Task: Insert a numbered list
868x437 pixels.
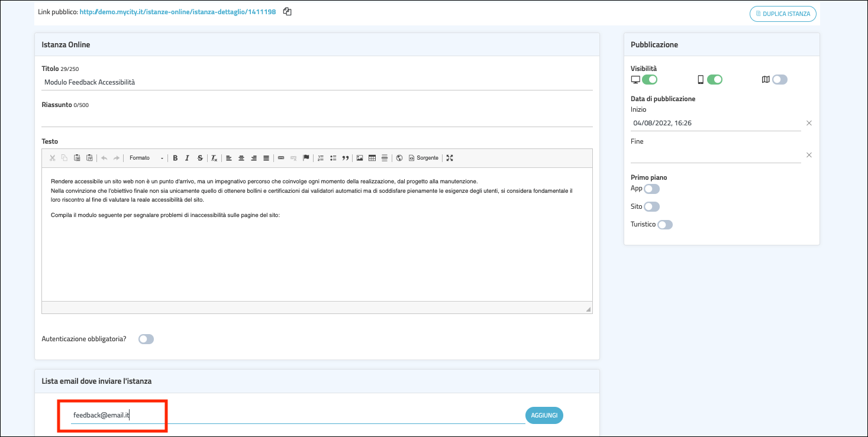Action: [321, 158]
